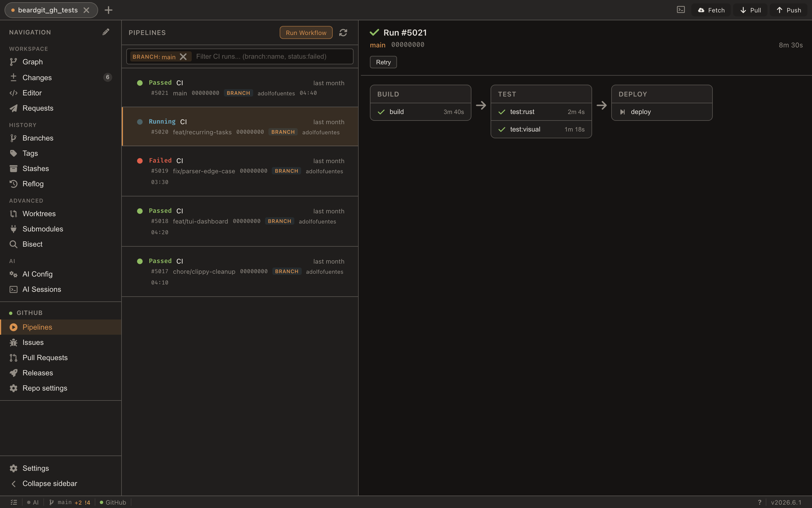Select pipeline #5018 feat/tui-dashboard
This screenshot has width=812, height=508.
click(x=240, y=222)
